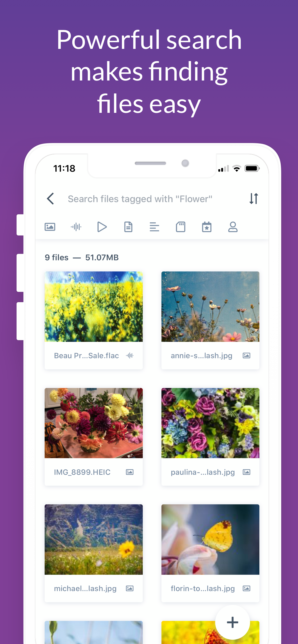Select the Beau Pr...Sale.flac file name
The height and width of the screenshot is (644, 298).
86,356
